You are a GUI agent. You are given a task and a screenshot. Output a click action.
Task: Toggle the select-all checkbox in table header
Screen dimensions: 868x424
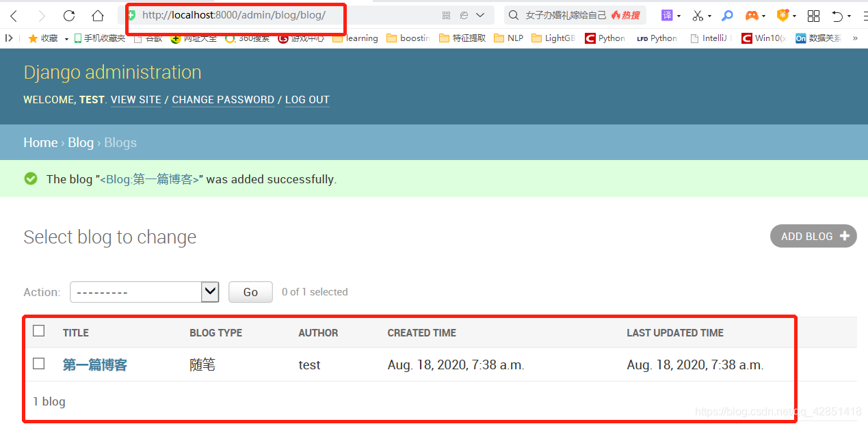[x=39, y=331]
